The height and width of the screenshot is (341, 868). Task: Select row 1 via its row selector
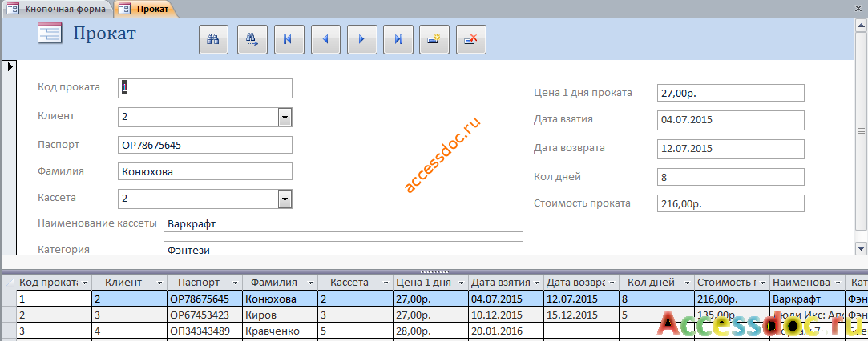[8, 299]
